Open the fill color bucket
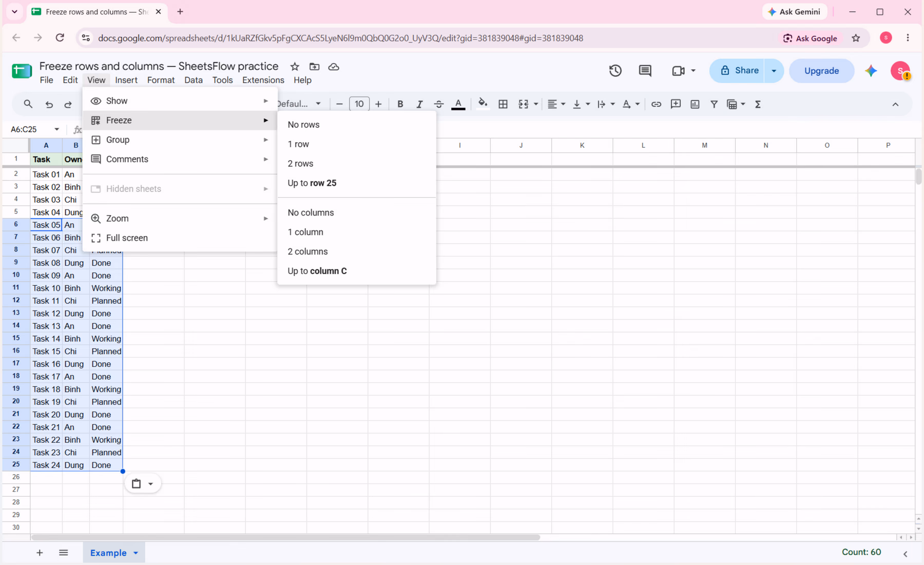 483,104
